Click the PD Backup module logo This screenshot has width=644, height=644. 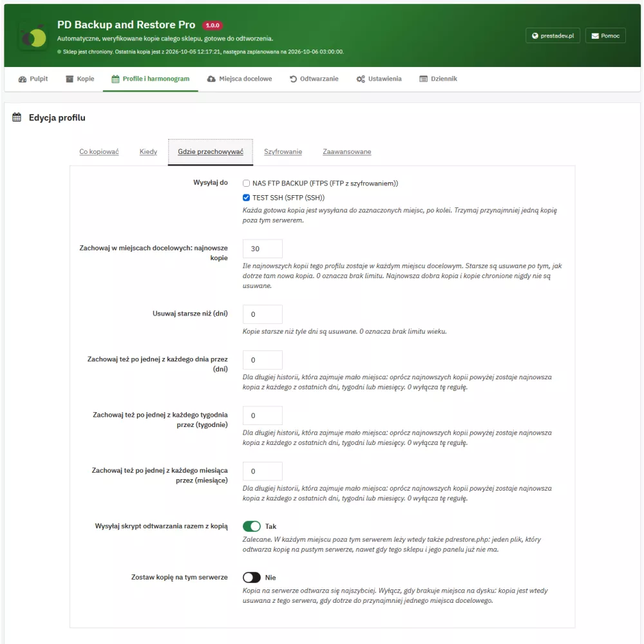[x=33, y=36]
